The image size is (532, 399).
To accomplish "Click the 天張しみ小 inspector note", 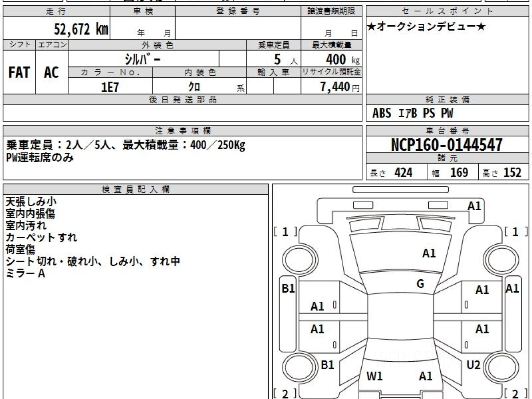I will pyautogui.click(x=31, y=202).
